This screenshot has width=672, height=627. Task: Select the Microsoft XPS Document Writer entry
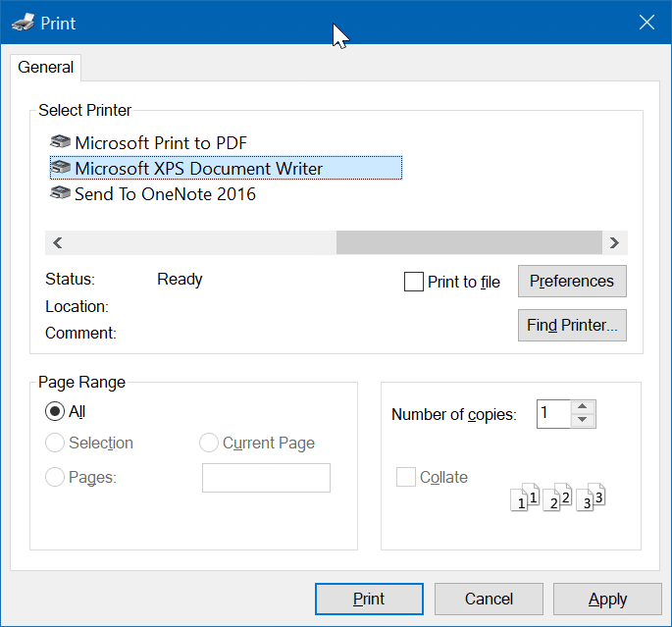(226, 168)
